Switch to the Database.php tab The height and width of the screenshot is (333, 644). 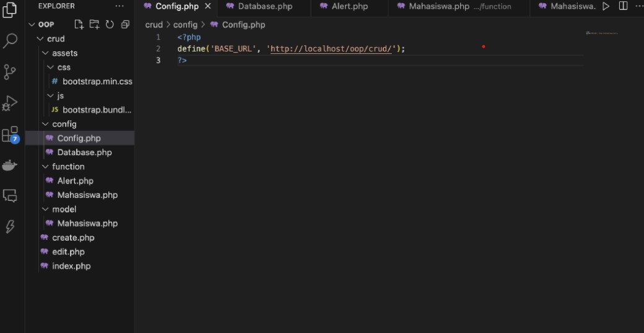tap(264, 6)
